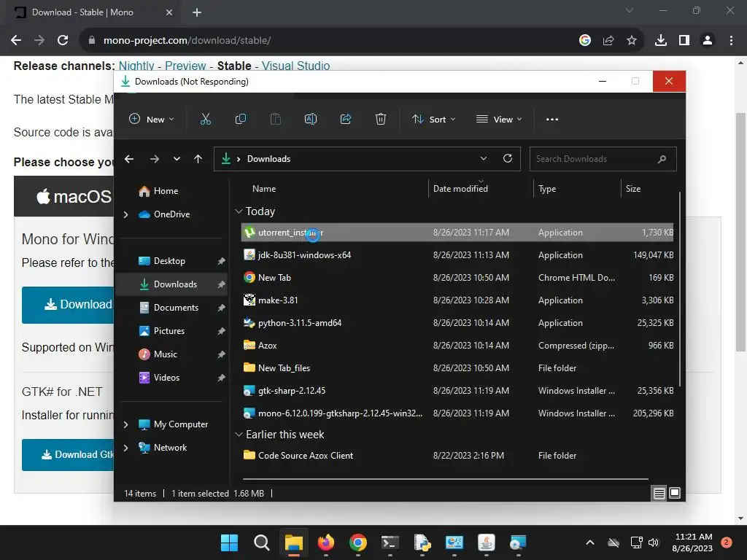Close the Download - Stable Mono tab
This screenshot has width=747, height=560.
[169, 12]
